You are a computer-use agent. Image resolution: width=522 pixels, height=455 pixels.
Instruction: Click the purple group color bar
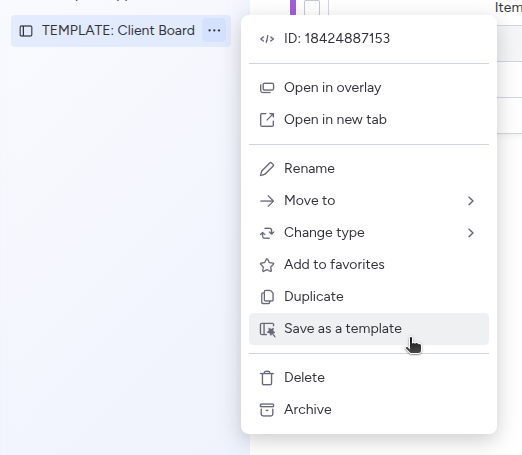[x=293, y=7]
